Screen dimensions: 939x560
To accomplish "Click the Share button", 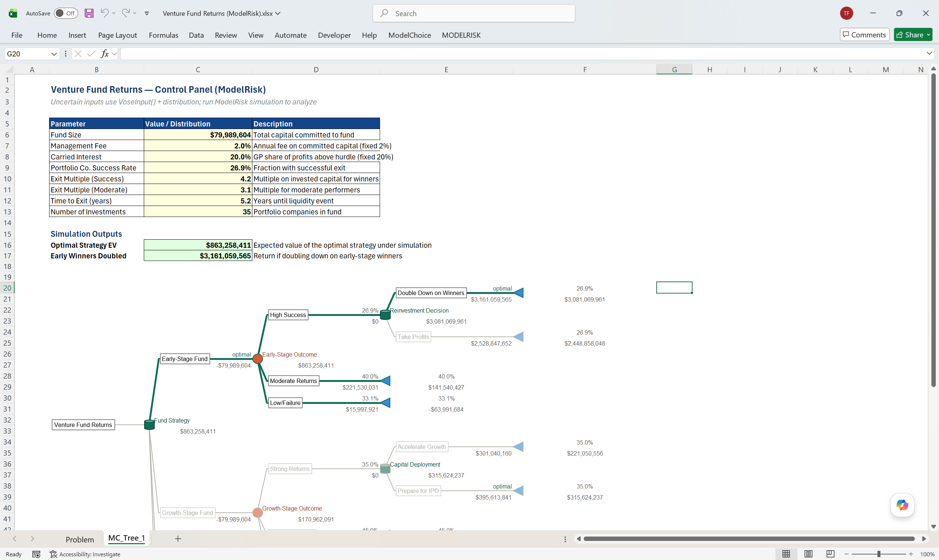I will (x=913, y=35).
